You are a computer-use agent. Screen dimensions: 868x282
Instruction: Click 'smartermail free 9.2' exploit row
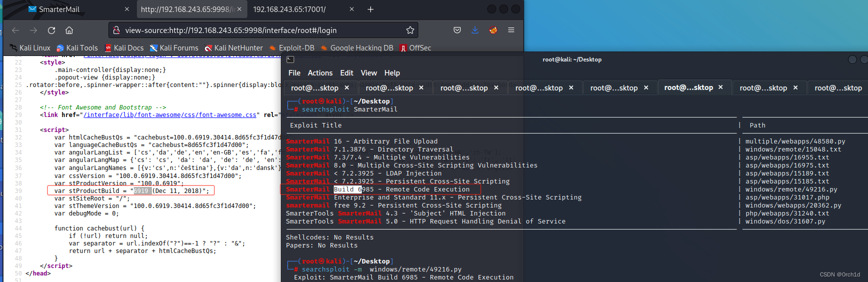tap(394, 205)
